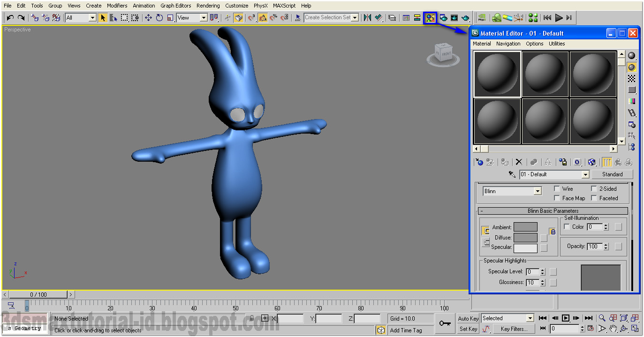
Task: Click the Specular color swatch
Action: [x=525, y=248]
